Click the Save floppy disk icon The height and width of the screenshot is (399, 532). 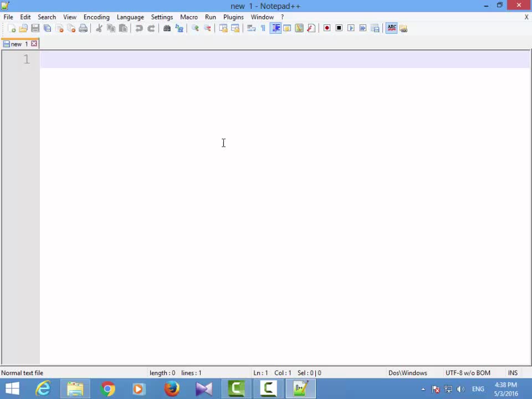pyautogui.click(x=35, y=28)
